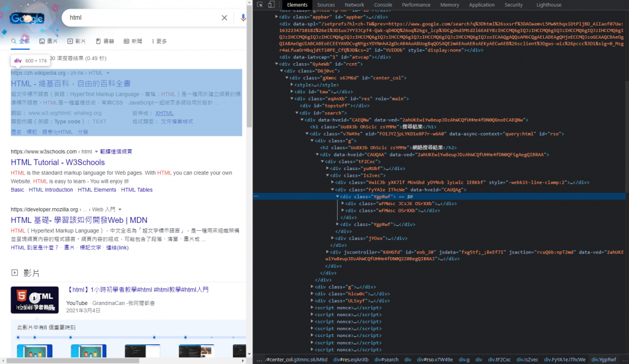Select the 全部 search filter
The width and height of the screenshot is (629, 364).
click(20, 41)
